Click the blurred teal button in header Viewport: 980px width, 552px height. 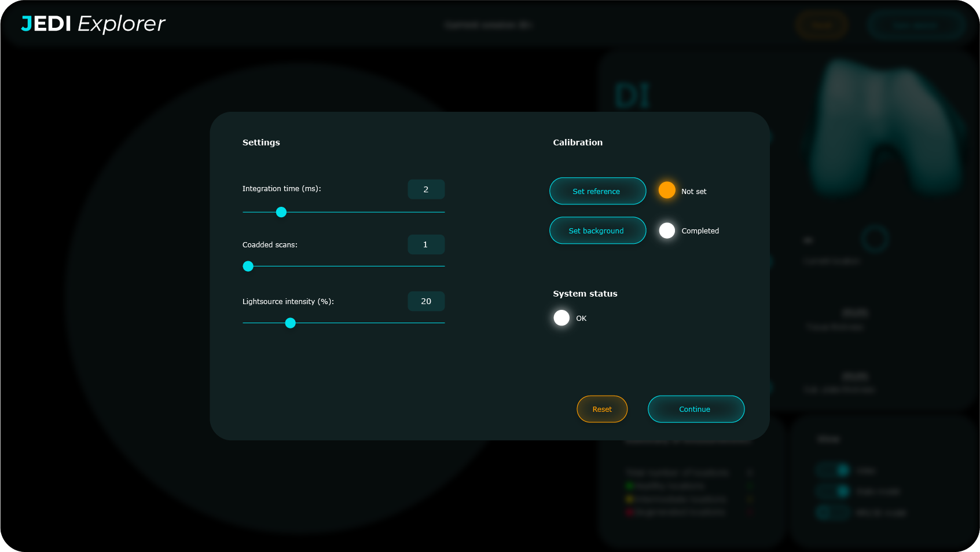[x=915, y=25]
